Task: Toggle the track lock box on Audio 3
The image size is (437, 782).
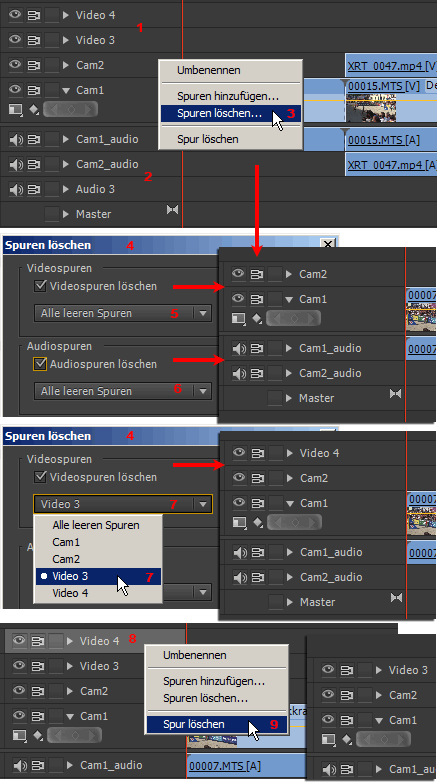Action: tap(52, 189)
